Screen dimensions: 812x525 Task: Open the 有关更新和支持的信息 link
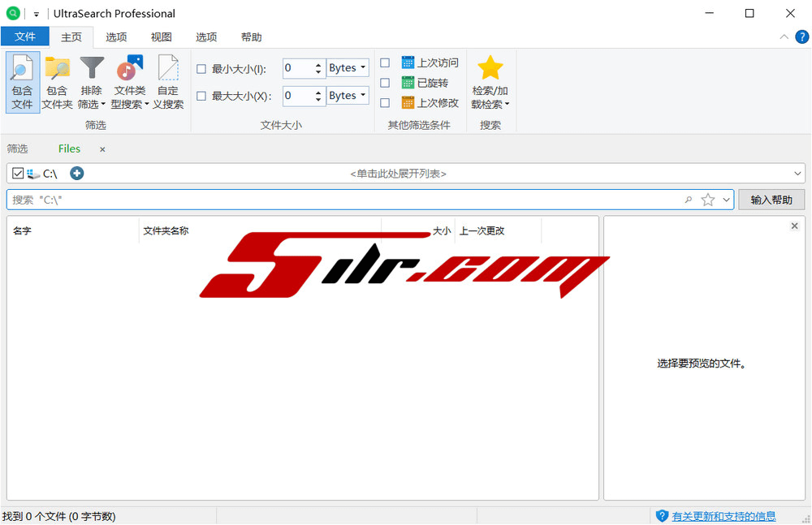pyautogui.click(x=723, y=516)
